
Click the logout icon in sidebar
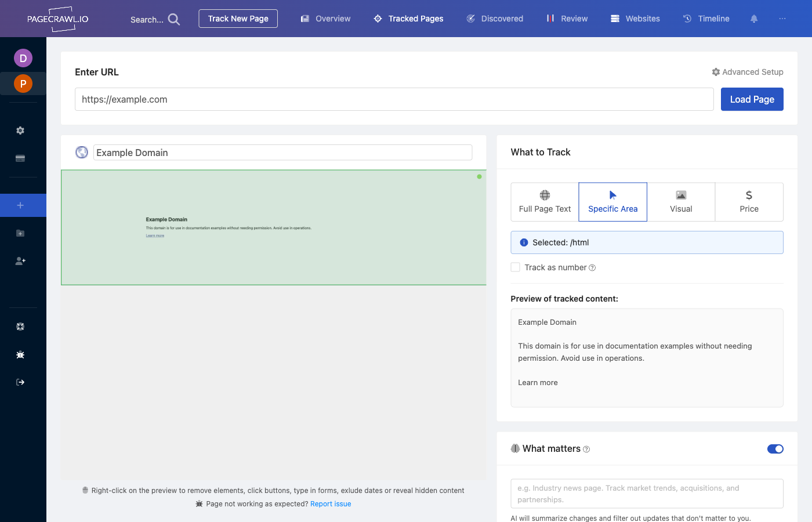(20, 382)
